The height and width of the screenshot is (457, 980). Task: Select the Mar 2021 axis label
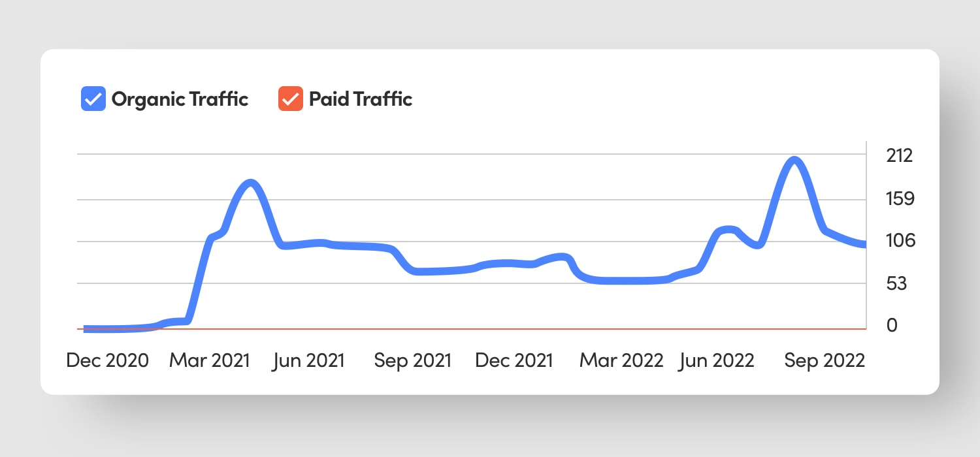[x=209, y=360]
